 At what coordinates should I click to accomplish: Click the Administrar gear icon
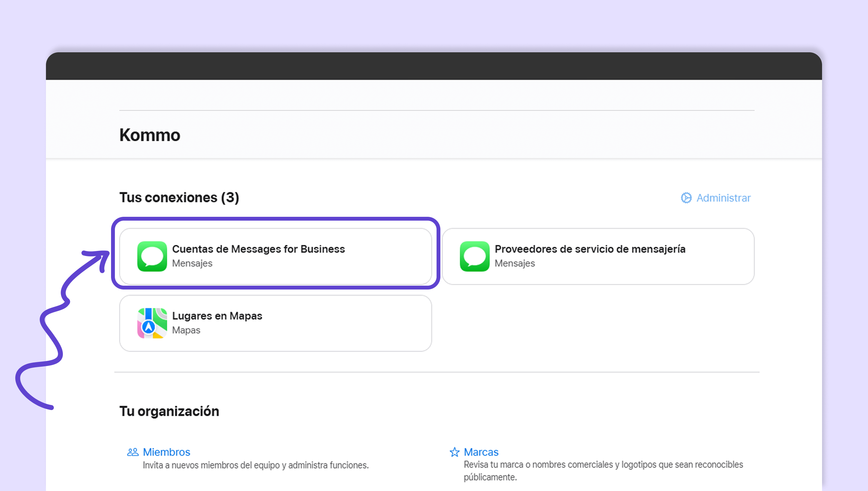(686, 198)
